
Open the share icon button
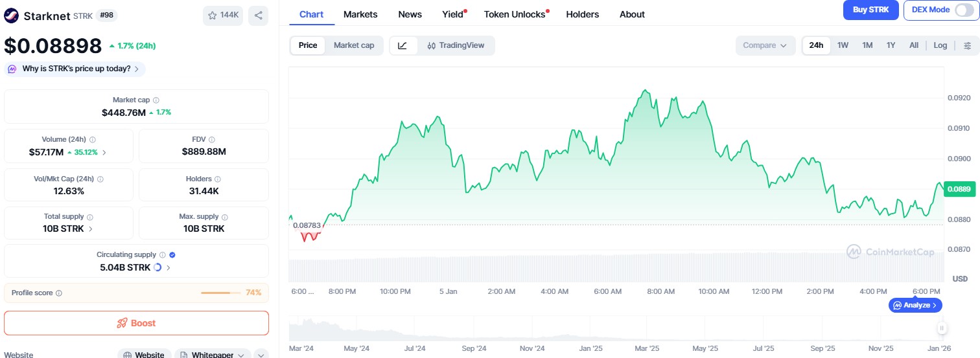pos(258,16)
